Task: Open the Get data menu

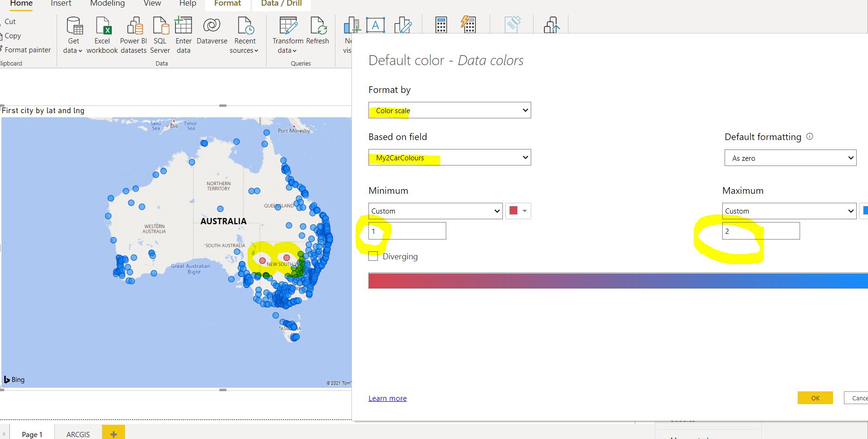Action: coord(73,35)
